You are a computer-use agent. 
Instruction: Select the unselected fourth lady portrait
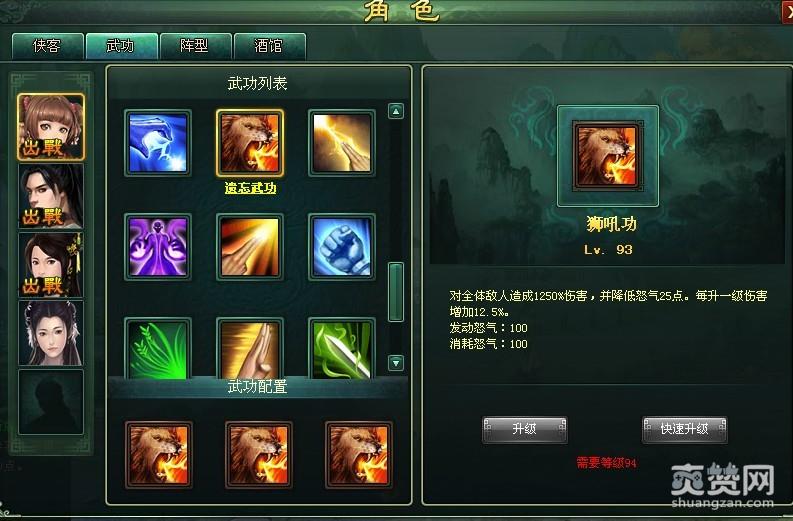(x=51, y=333)
